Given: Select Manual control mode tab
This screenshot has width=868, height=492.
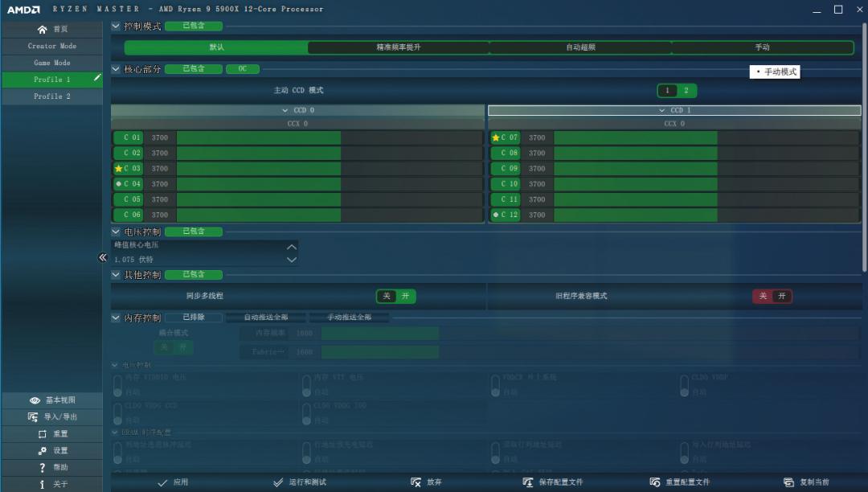Looking at the screenshot, I should coord(762,47).
